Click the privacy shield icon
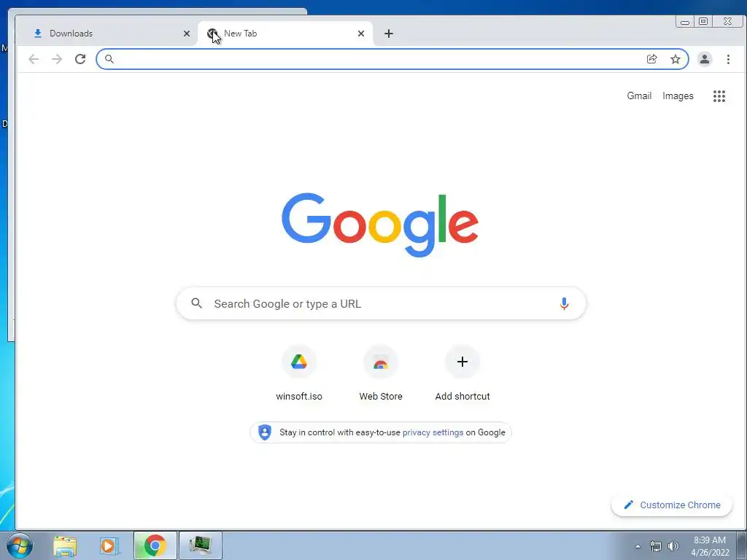The image size is (747, 560). pyautogui.click(x=264, y=432)
